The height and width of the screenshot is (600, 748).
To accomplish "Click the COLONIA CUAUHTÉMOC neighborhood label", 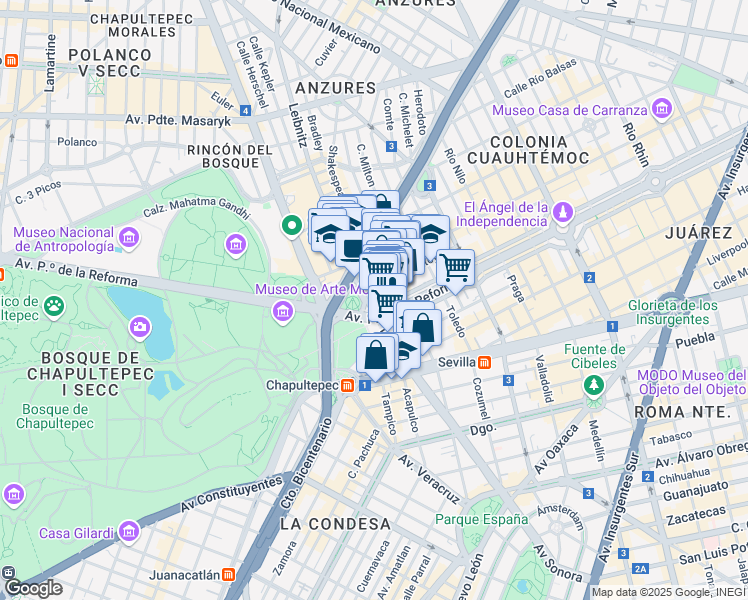I will (529, 150).
